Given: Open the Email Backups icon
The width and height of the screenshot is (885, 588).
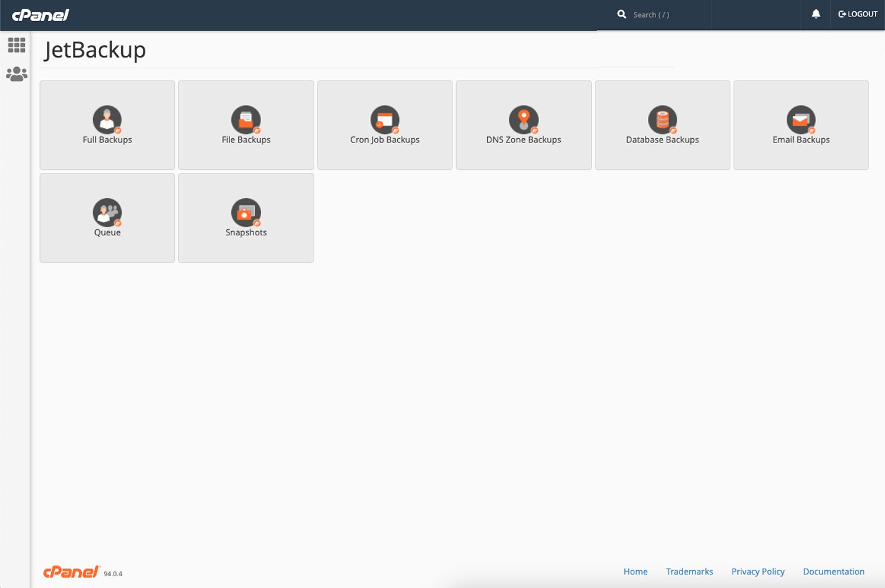Looking at the screenshot, I should tap(801, 119).
